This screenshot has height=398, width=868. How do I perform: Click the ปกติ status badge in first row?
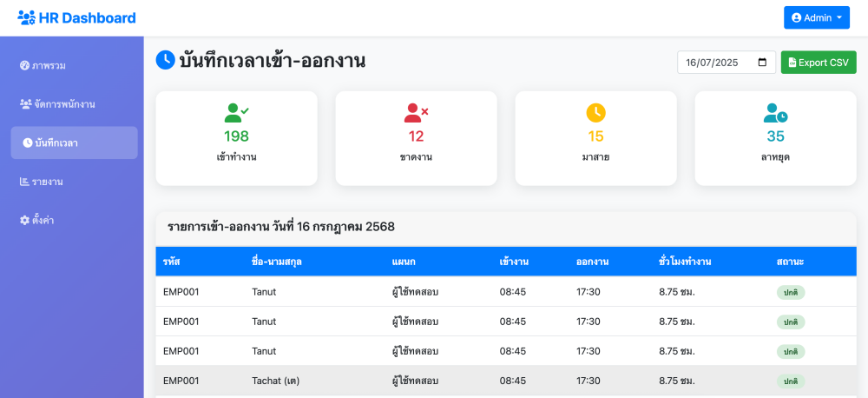(791, 292)
